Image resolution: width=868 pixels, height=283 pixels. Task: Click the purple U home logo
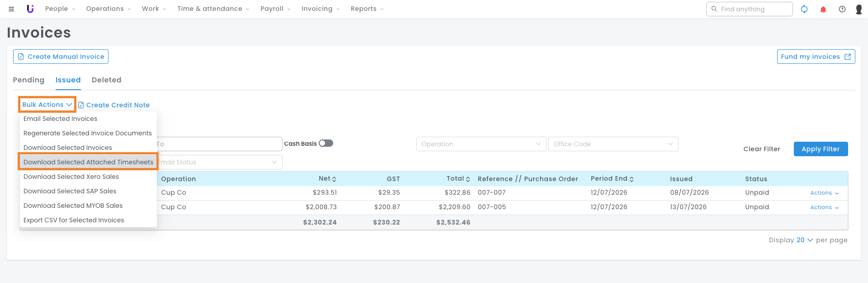coord(30,9)
